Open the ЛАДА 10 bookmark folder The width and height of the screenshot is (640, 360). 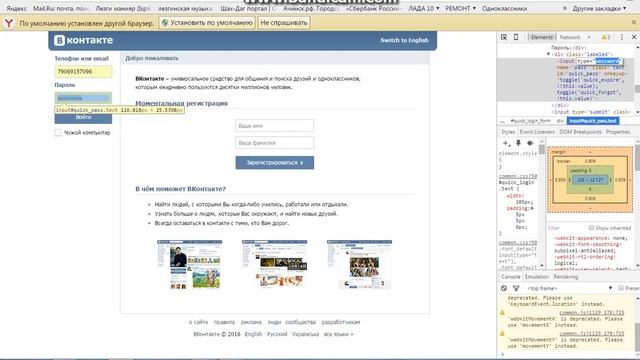coord(424,8)
